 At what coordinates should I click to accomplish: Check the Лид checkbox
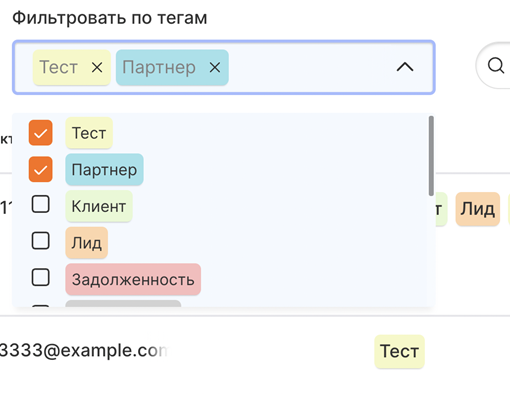tap(41, 241)
